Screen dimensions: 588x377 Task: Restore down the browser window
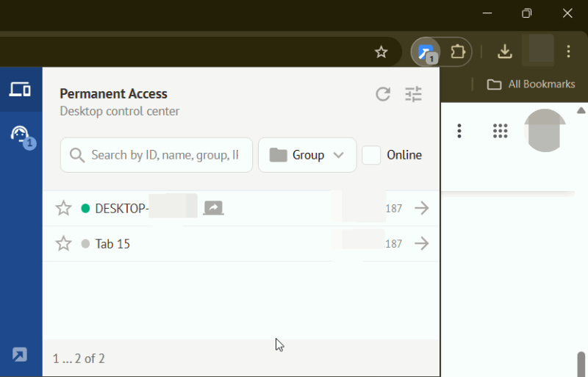[526, 13]
